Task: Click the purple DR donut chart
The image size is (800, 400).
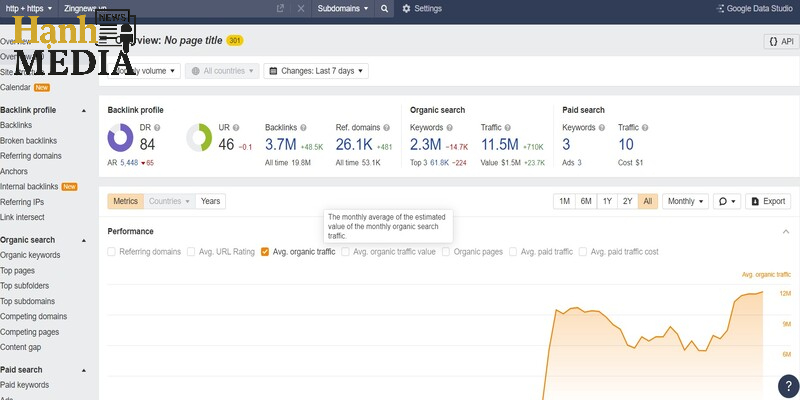Action: pos(120,138)
